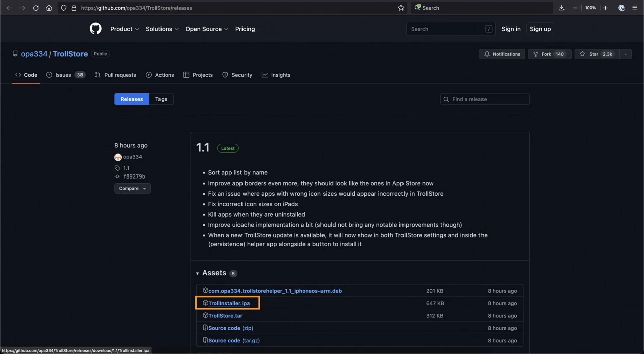
Task: Click the Sign up button
Action: click(x=540, y=29)
